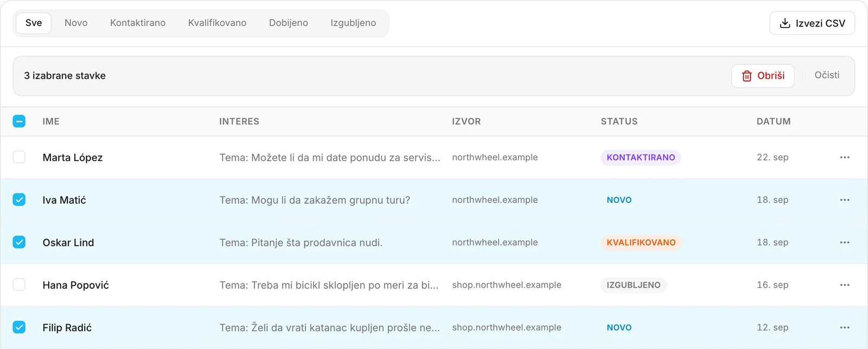Open row actions menu for Oskar Lind

tap(845, 242)
